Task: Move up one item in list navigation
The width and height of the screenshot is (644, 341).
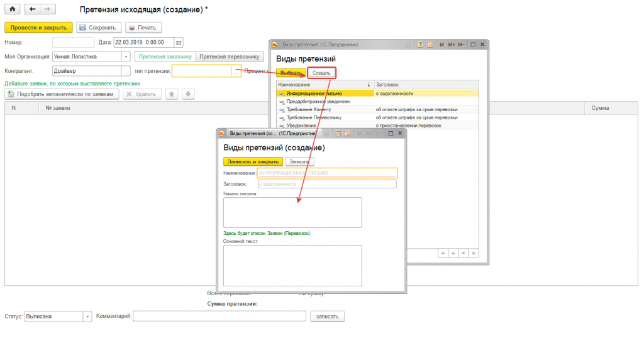Action: (x=453, y=253)
